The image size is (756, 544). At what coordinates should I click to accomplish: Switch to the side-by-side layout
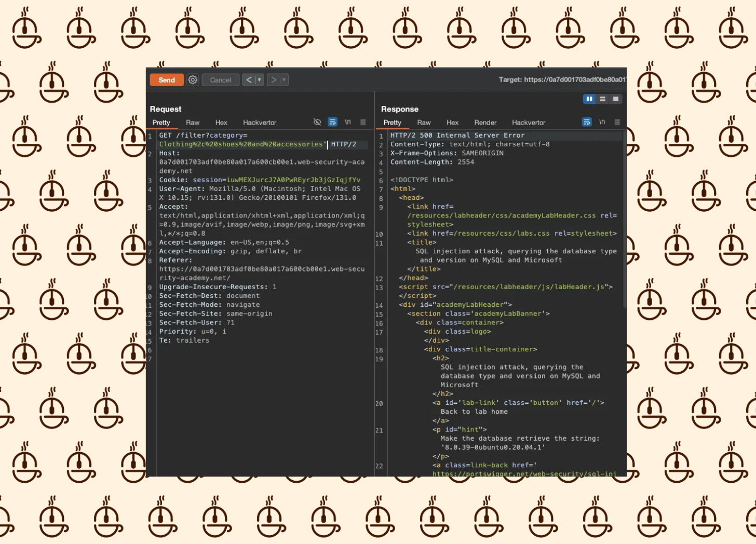(589, 99)
